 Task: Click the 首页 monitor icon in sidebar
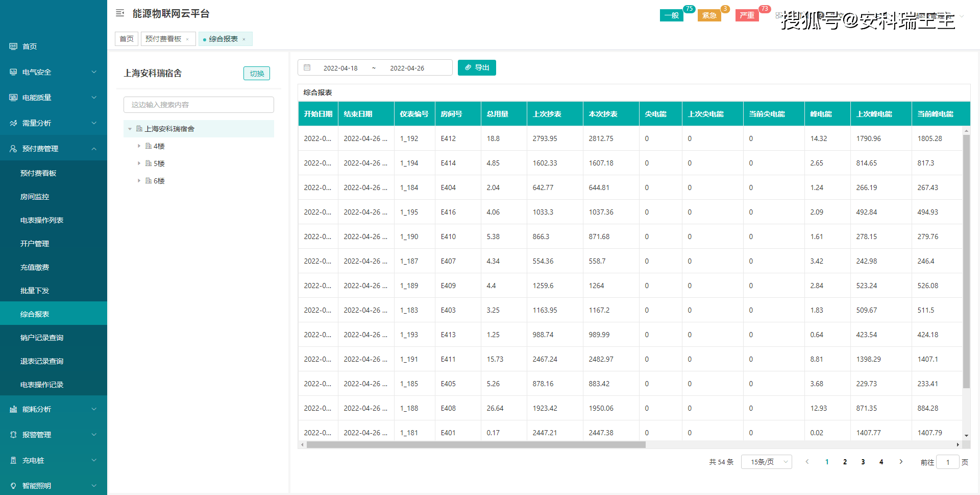pyautogui.click(x=13, y=46)
